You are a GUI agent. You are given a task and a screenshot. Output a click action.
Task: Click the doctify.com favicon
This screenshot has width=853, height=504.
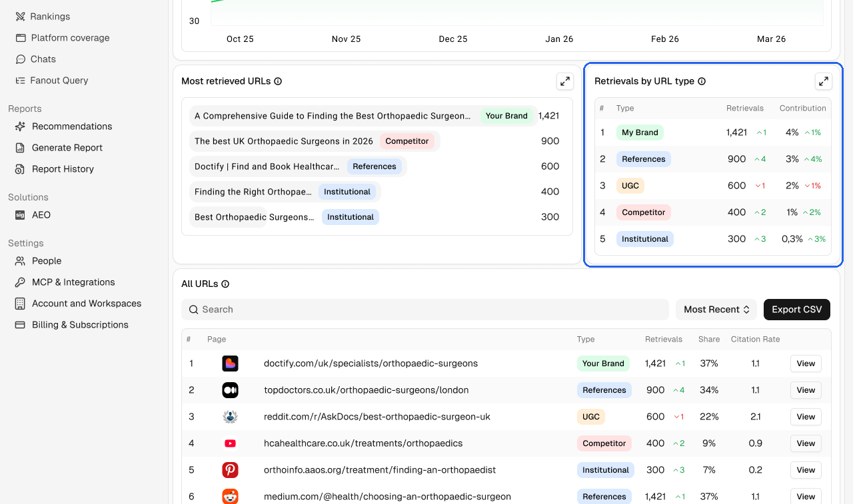click(230, 364)
